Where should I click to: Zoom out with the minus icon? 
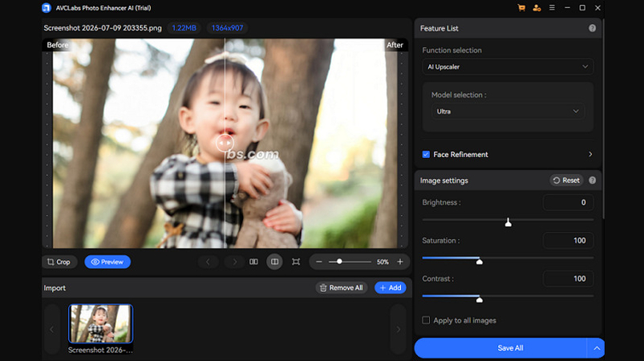[319, 262]
